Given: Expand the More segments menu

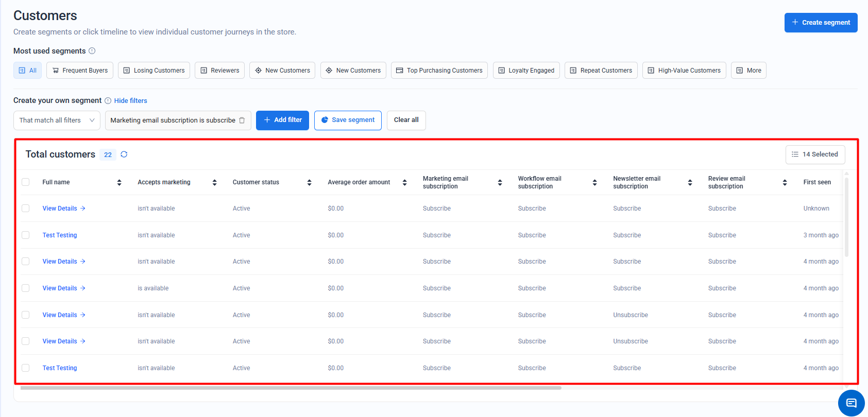Looking at the screenshot, I should [748, 71].
